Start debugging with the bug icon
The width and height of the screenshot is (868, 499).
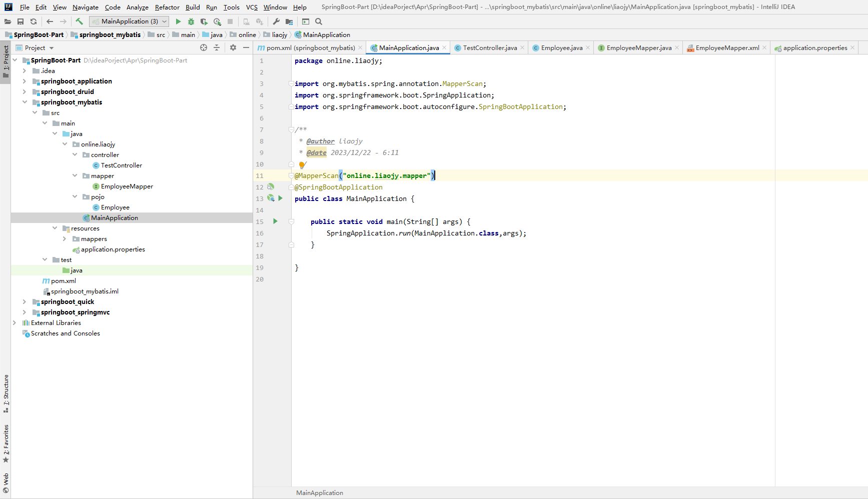coord(191,21)
